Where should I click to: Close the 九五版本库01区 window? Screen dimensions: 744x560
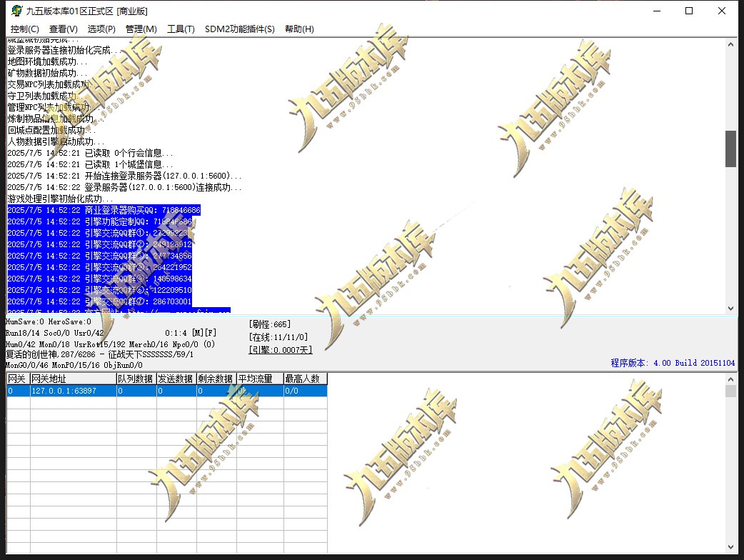pos(722,11)
